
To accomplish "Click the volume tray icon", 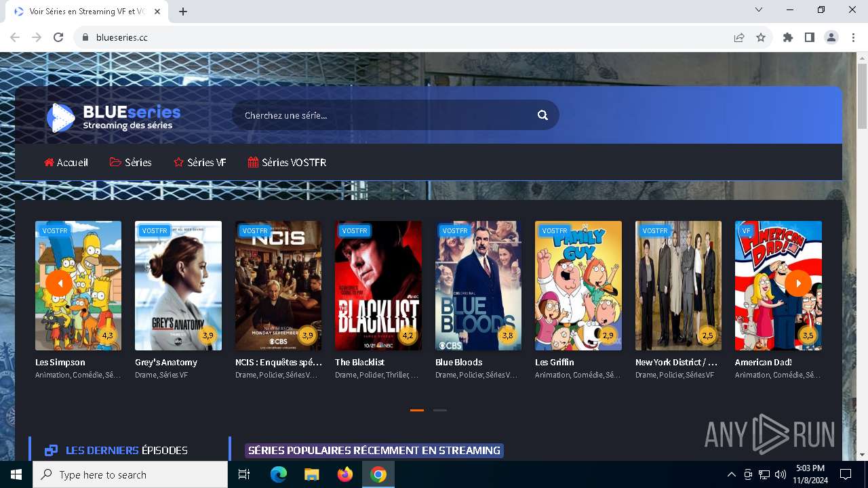I will pos(781,474).
